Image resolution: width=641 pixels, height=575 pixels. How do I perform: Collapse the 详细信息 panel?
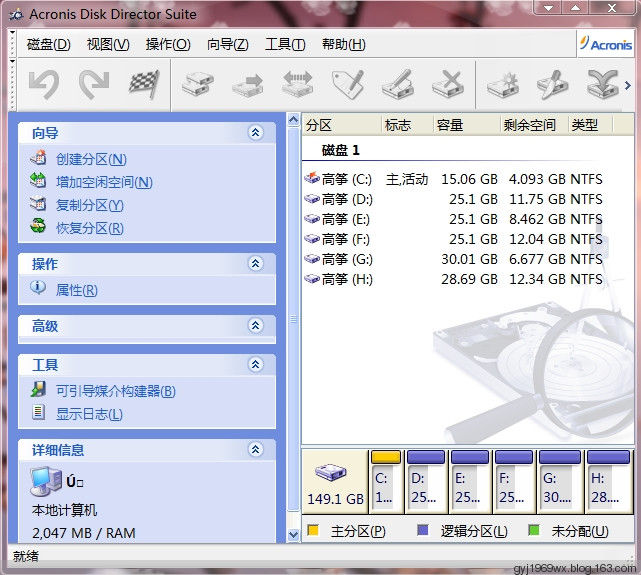coord(256,449)
